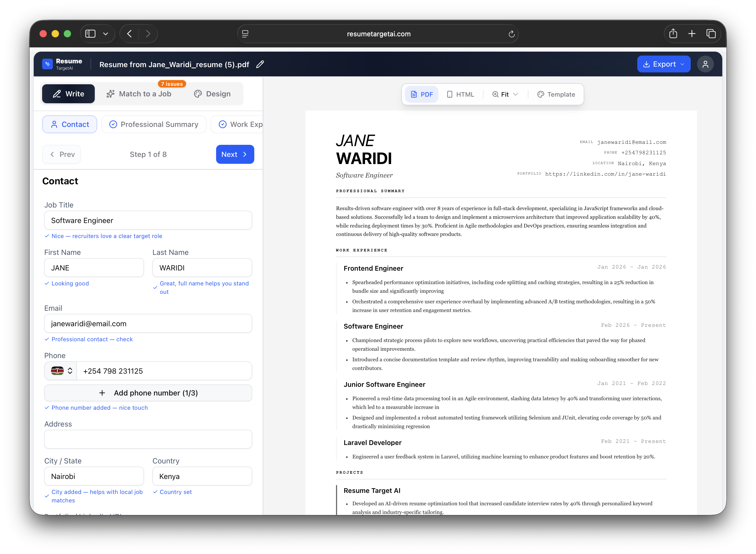Click Safari's share icon
The image size is (756, 554).
673,34
